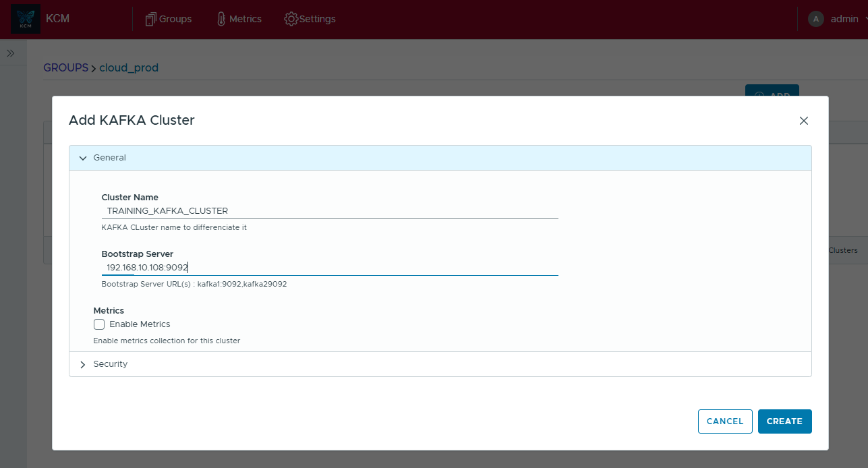Click into the Bootstrap Server field
868x468 pixels.
(x=329, y=268)
